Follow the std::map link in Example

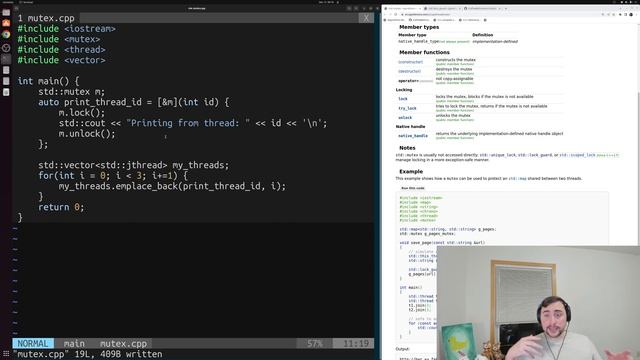pos(517,179)
